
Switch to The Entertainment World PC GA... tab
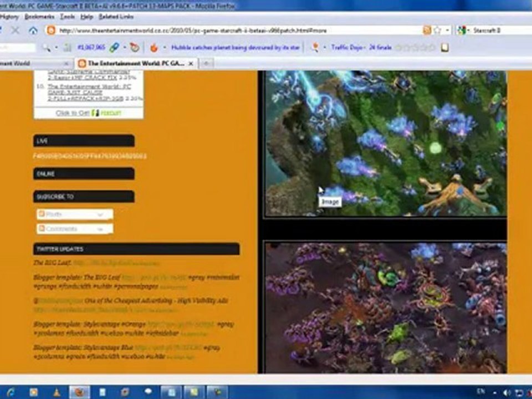[x=136, y=63]
